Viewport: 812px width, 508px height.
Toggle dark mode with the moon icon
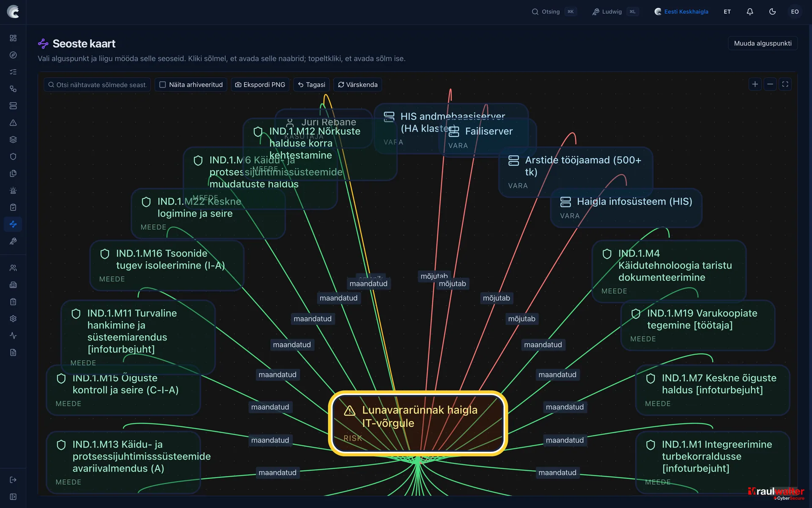[772, 12]
